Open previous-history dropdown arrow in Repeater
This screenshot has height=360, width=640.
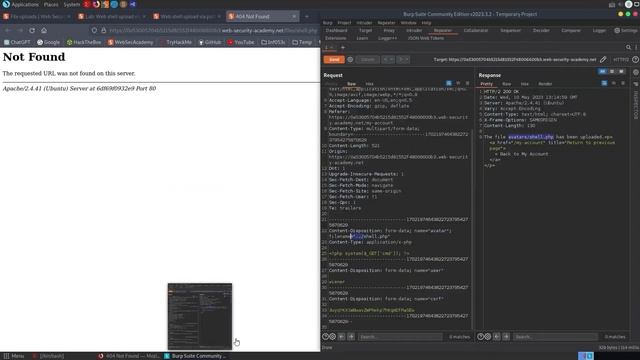pyautogui.click(x=391, y=60)
